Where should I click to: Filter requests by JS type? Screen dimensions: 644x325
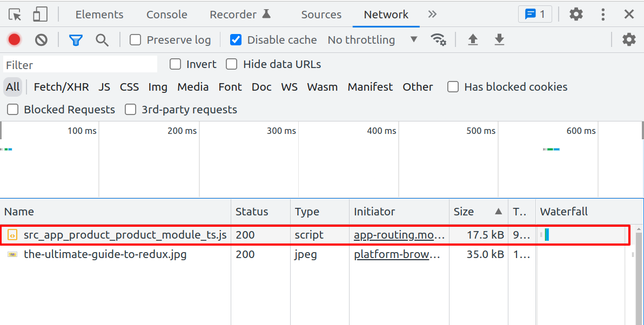104,87
